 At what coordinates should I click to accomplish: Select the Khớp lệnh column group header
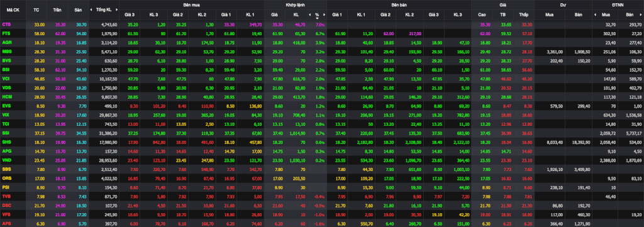[296, 4]
